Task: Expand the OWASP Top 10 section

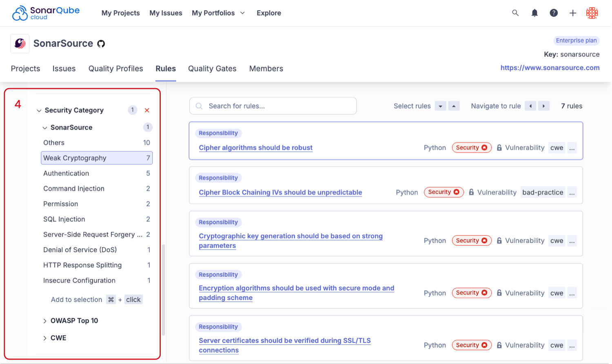Action: [45, 321]
